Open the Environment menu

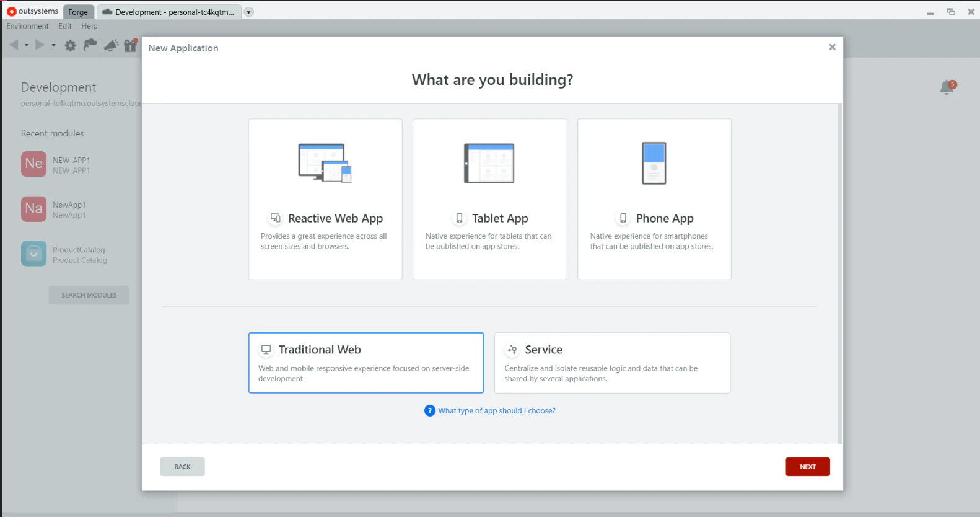point(27,26)
